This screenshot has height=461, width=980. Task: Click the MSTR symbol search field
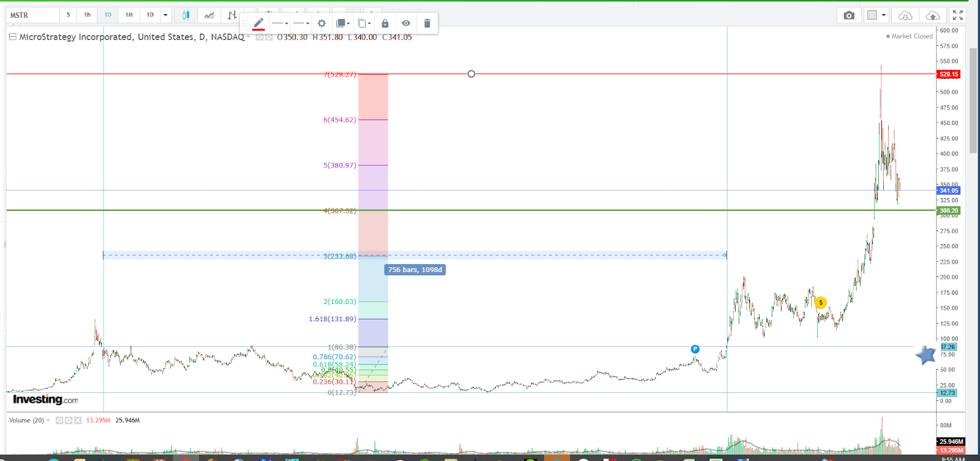point(33,15)
